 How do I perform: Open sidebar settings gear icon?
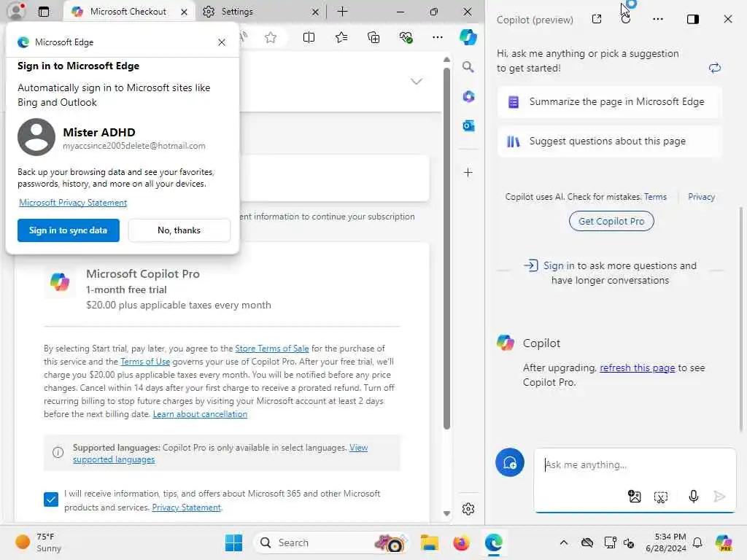468,509
